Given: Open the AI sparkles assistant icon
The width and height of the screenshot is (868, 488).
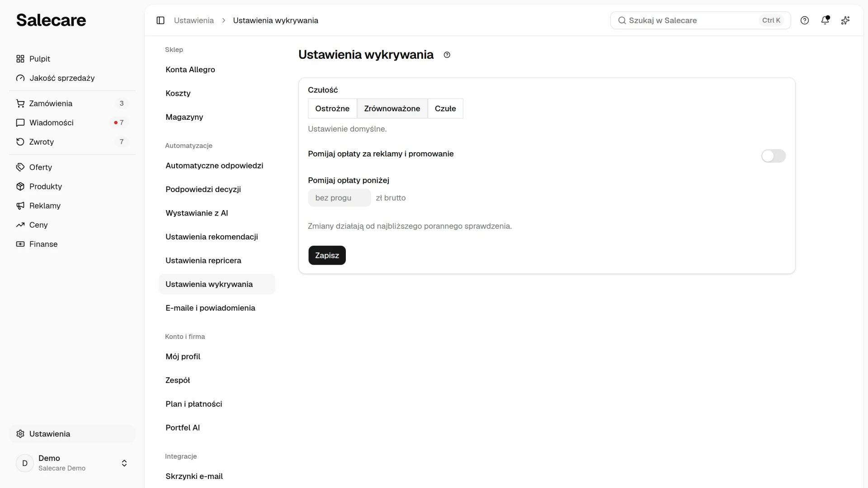Looking at the screenshot, I should 845,20.
